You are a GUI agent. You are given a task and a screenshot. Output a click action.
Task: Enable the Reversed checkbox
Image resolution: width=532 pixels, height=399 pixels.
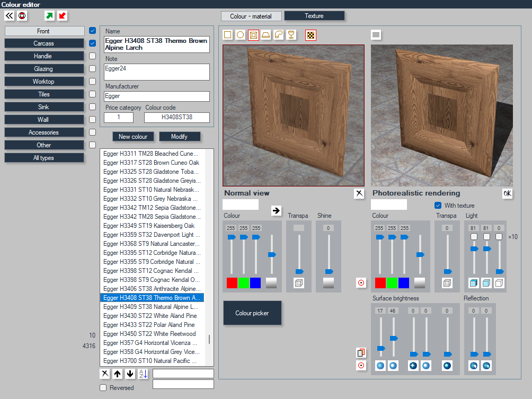tap(103, 387)
